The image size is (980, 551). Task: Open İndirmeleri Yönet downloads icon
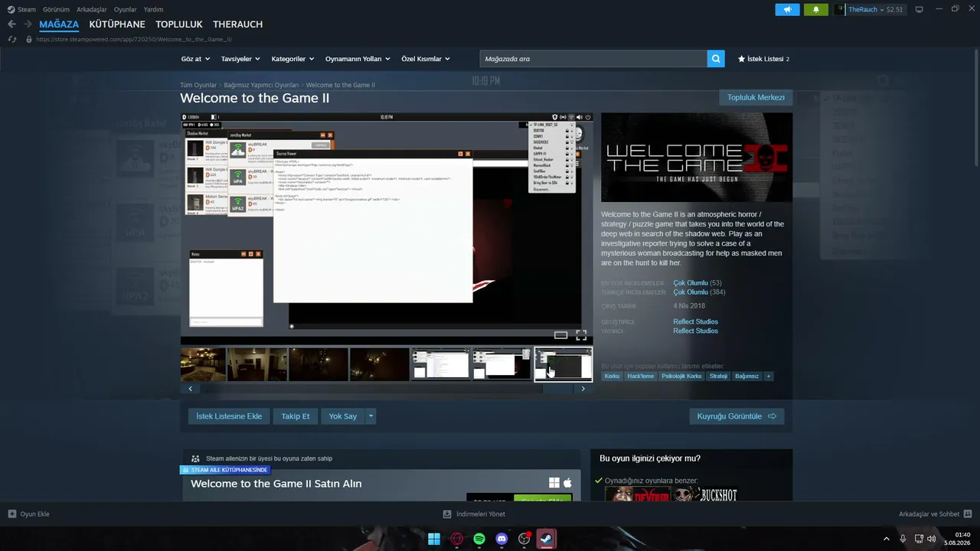click(447, 514)
